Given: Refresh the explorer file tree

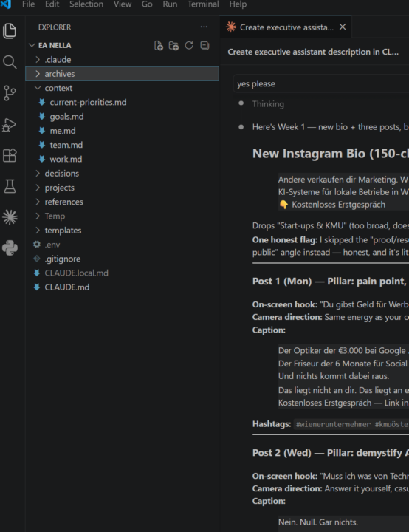Looking at the screenshot, I should 189,46.
